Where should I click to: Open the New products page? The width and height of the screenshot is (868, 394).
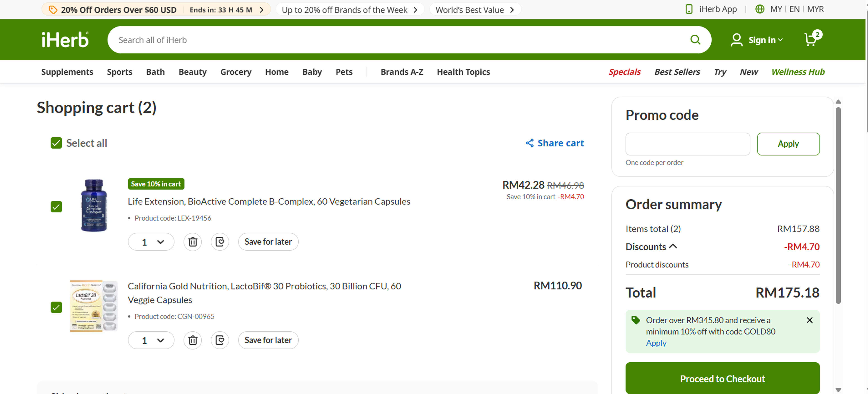(749, 72)
